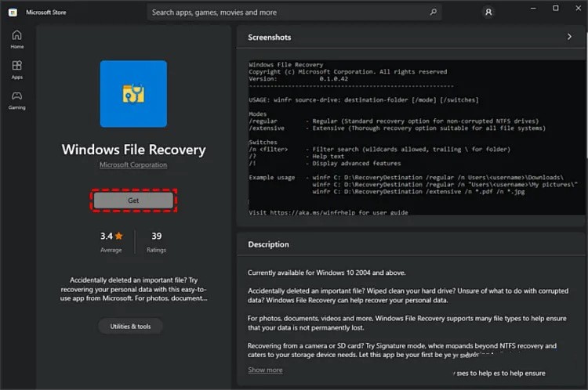Click the Windows File Recovery title
588x390 pixels.
click(134, 150)
